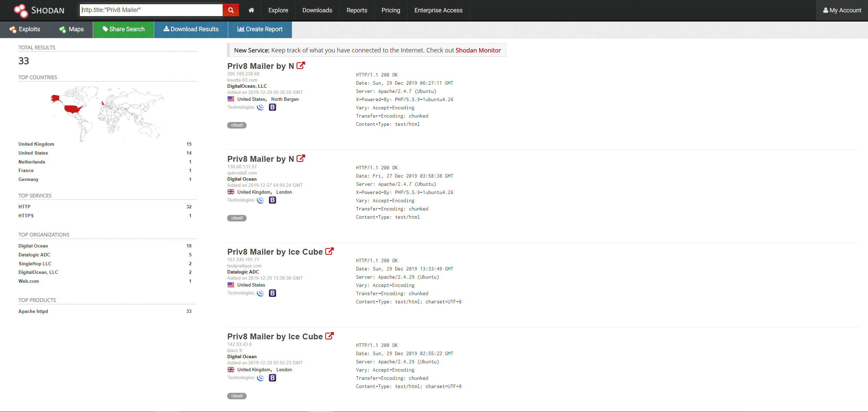Follow the Shodan Monitor link
The image size is (868, 412).
click(478, 50)
